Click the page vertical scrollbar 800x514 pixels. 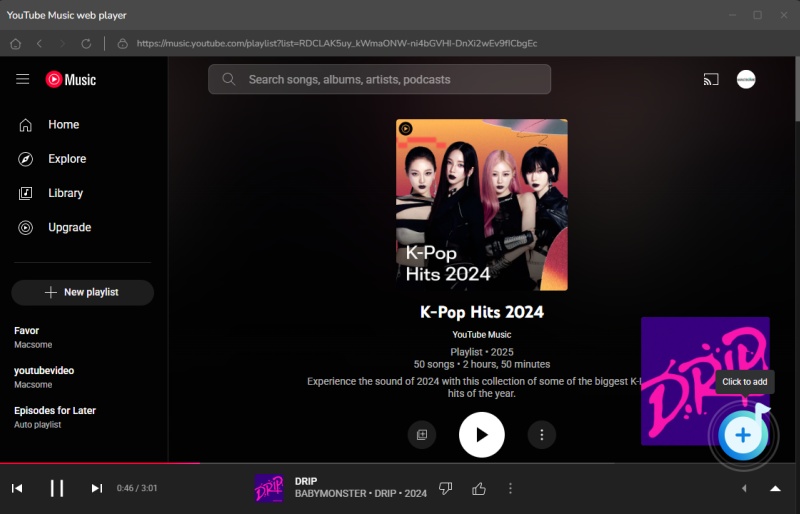(797, 89)
